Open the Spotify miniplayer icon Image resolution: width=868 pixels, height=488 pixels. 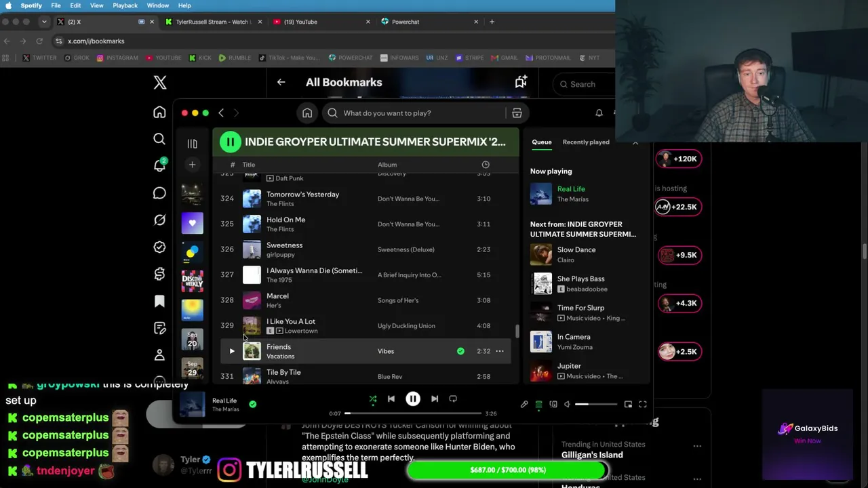pyautogui.click(x=628, y=405)
